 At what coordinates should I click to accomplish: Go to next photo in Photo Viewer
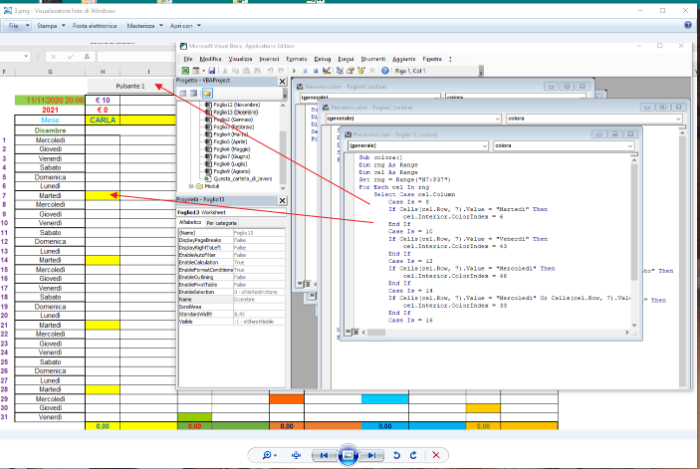click(x=371, y=455)
